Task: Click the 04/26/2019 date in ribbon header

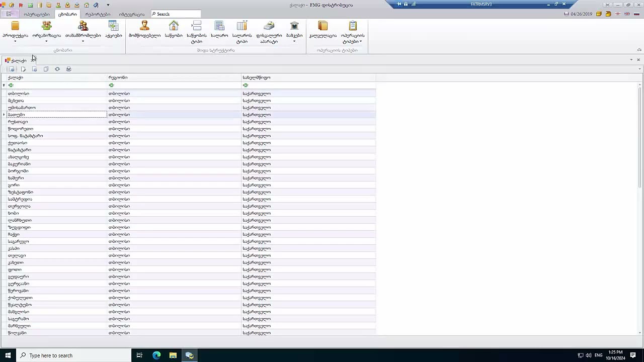Action: pyautogui.click(x=581, y=14)
